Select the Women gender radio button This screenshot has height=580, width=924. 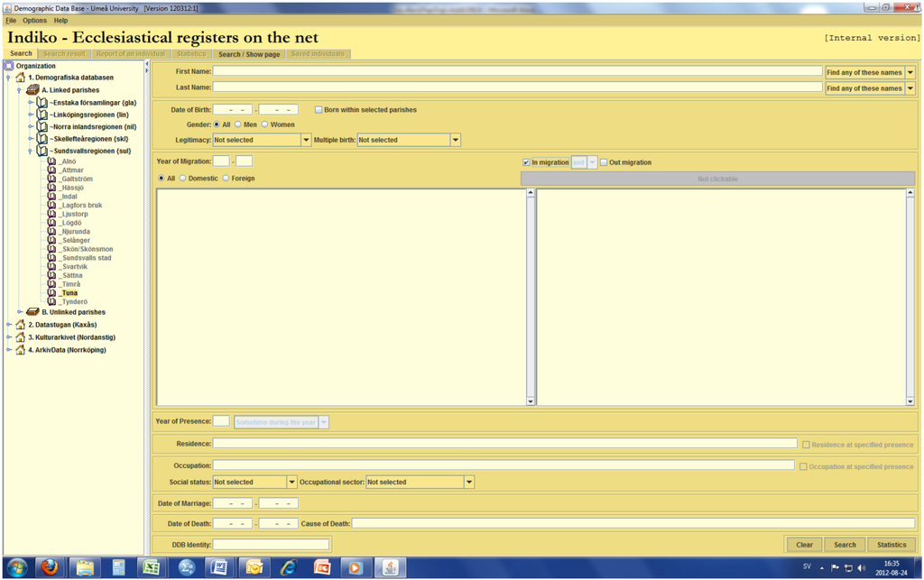(264, 124)
